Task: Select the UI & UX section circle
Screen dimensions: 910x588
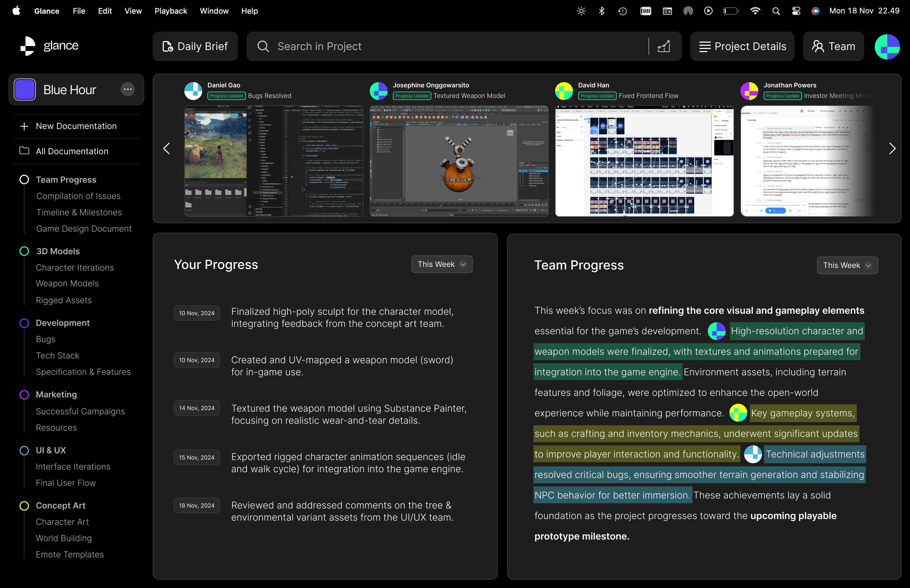Action: 24,450
